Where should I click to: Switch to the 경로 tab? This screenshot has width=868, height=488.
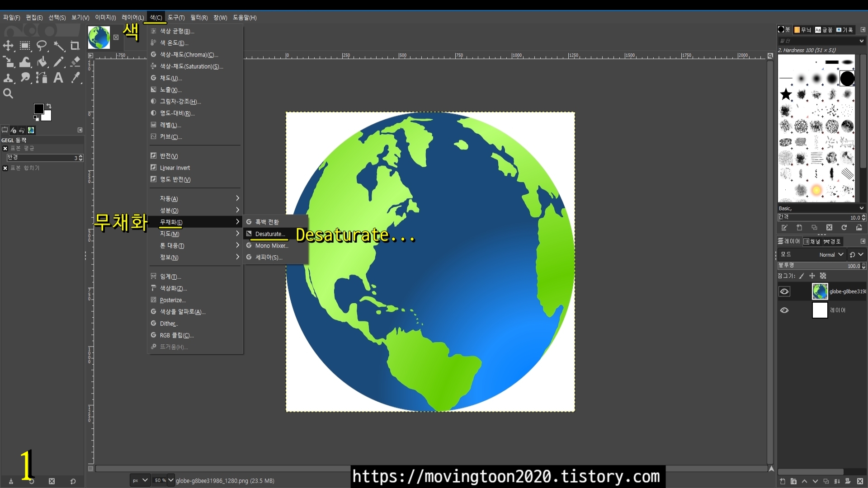coord(833,241)
